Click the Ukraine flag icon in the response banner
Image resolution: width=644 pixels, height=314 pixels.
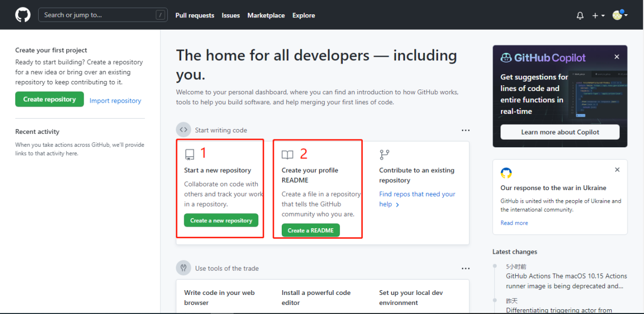click(x=506, y=173)
